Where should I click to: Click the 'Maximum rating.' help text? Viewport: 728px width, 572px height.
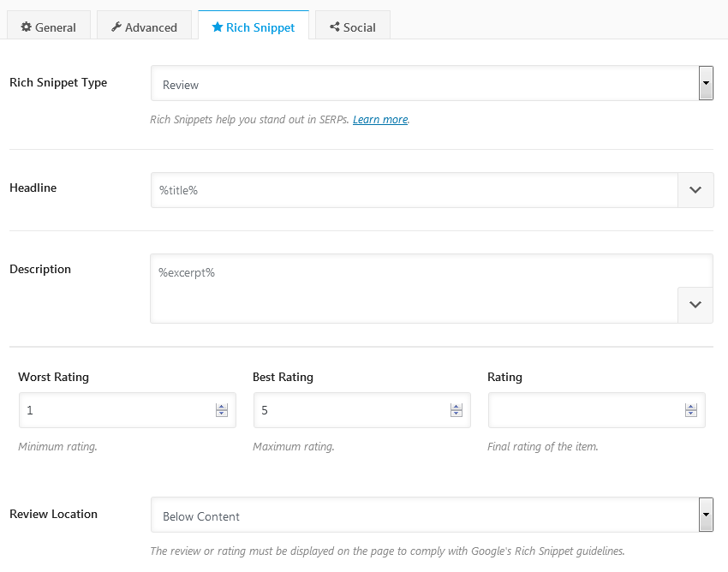pos(294,447)
